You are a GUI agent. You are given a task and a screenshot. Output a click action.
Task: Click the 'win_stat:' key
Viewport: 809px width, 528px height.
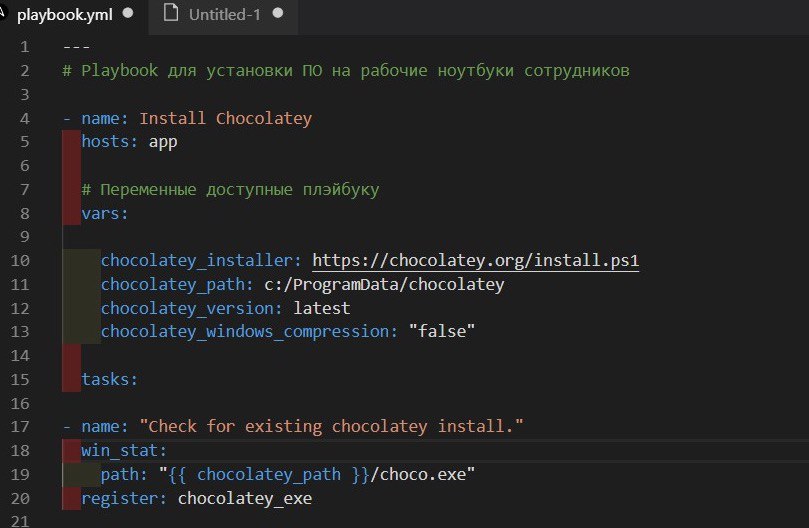tap(124, 451)
